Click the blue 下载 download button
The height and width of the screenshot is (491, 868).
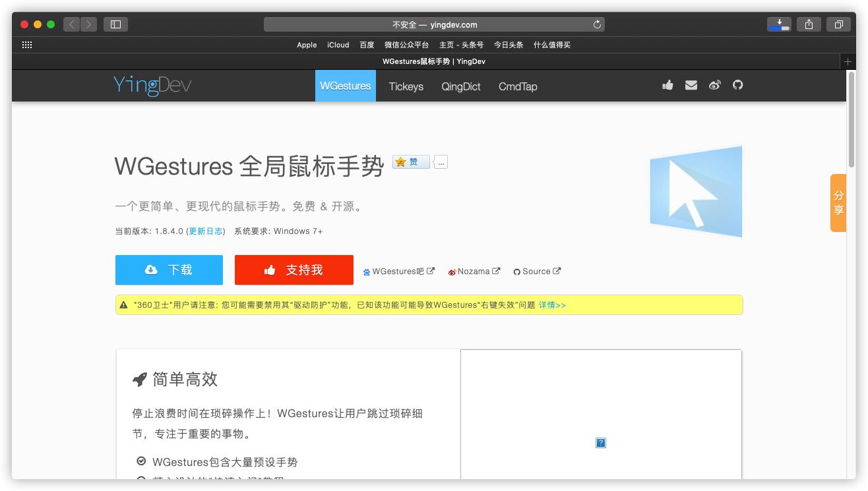[x=169, y=270]
